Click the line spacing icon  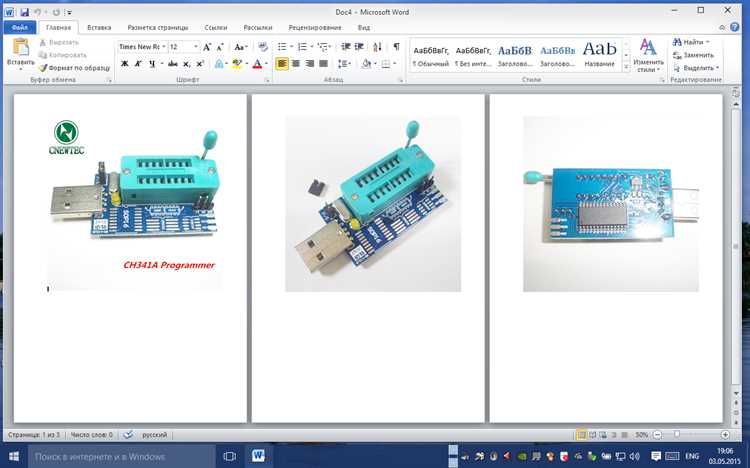[x=342, y=64]
